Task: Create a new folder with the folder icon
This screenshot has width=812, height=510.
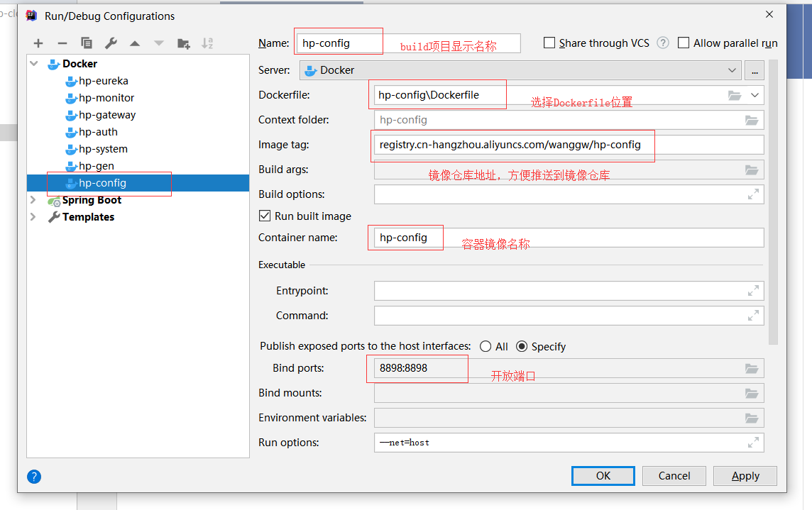Action: (x=183, y=43)
